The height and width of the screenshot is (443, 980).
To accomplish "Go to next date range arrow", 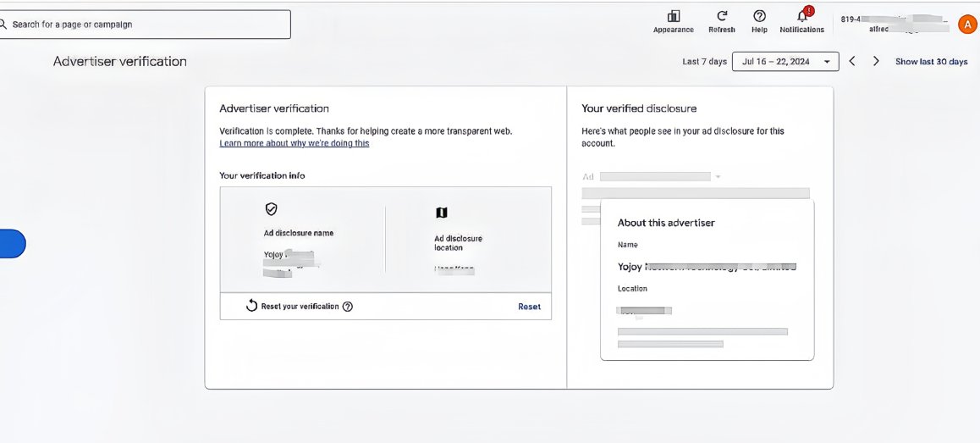I will coord(876,61).
